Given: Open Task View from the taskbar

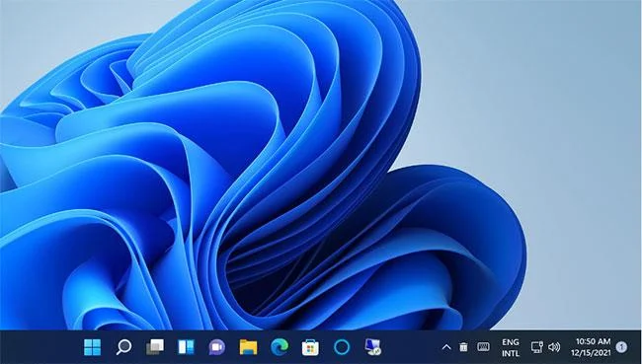Looking at the screenshot, I should tap(155, 347).
